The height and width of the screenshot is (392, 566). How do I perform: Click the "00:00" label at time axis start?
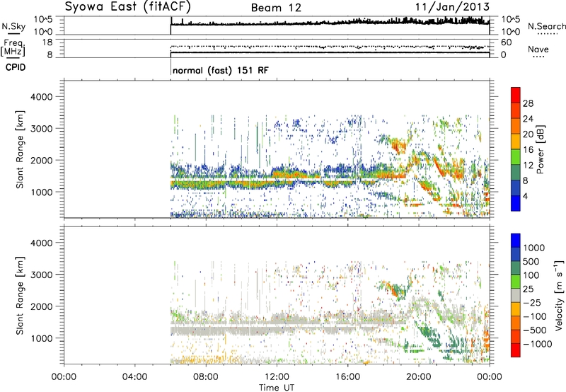click(x=64, y=377)
